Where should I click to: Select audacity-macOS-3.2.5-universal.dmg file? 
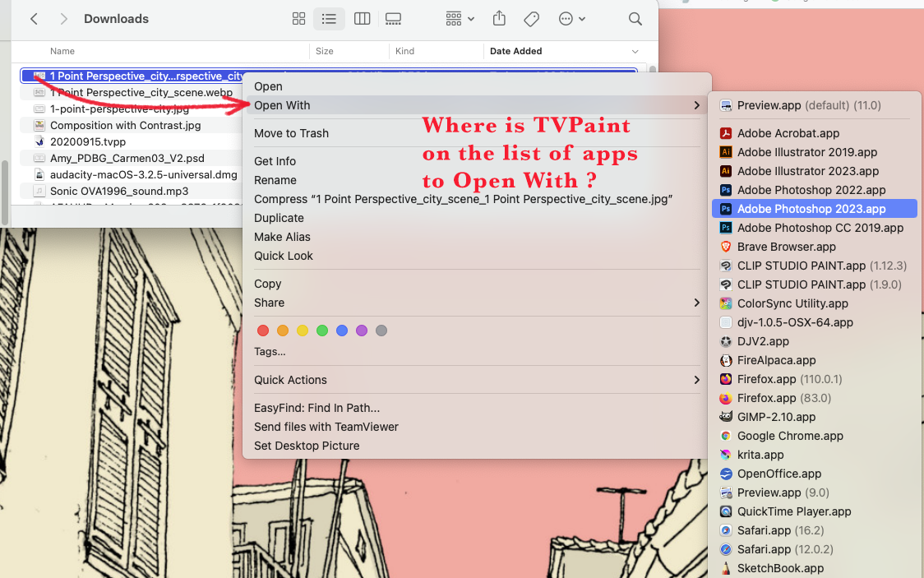tap(144, 175)
